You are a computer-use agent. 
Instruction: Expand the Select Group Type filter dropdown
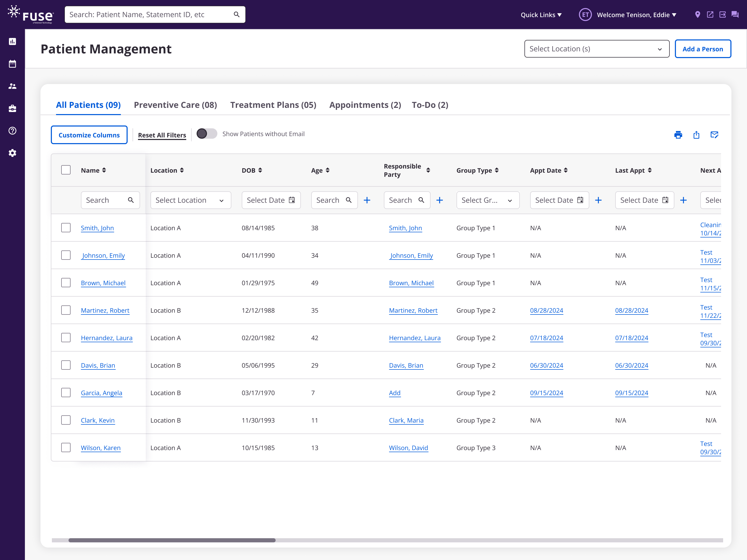coord(487,200)
